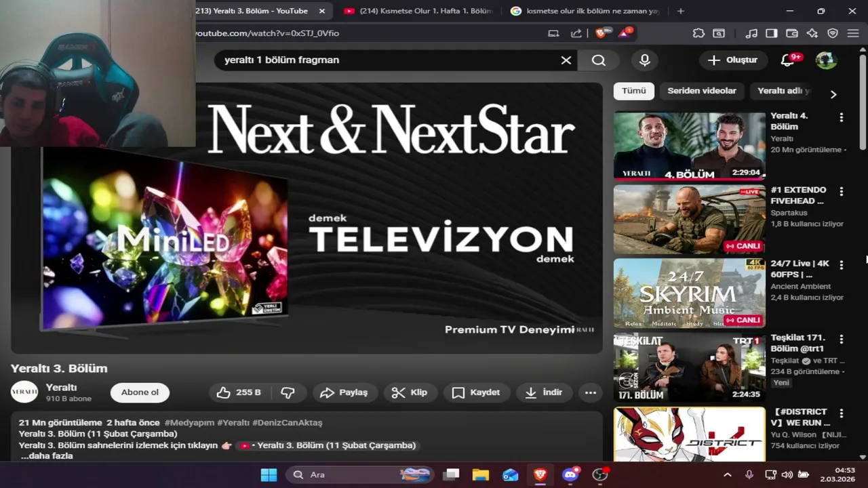
Task: Open Brave hamburger main menu
Action: [853, 33]
